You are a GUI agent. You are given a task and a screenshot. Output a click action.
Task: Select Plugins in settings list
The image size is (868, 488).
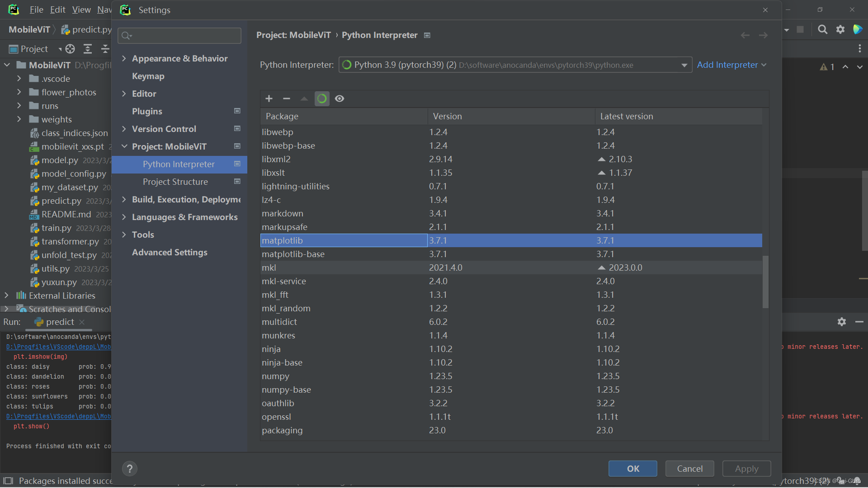pos(147,111)
